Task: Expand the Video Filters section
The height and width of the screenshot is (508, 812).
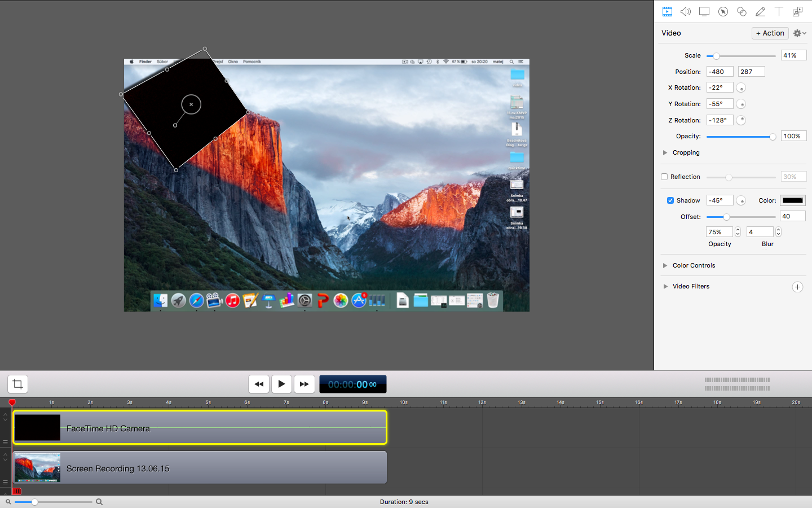Action: pyautogui.click(x=665, y=286)
